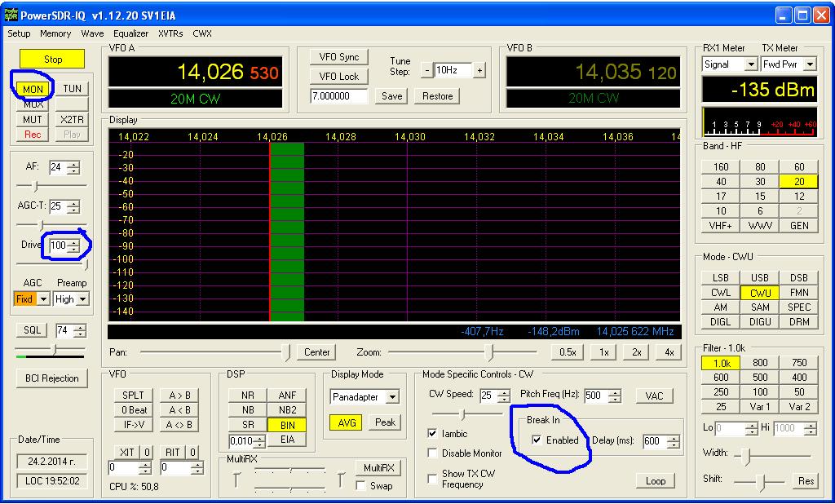Click the VAC button

(x=654, y=396)
